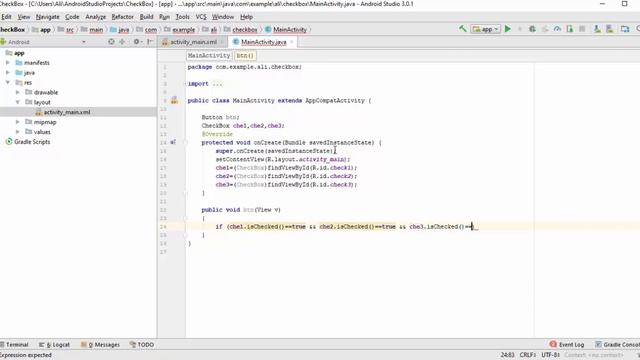Screen dimensions: 640x360
Task: Run the app with green play button
Action: pyautogui.click(x=508, y=29)
